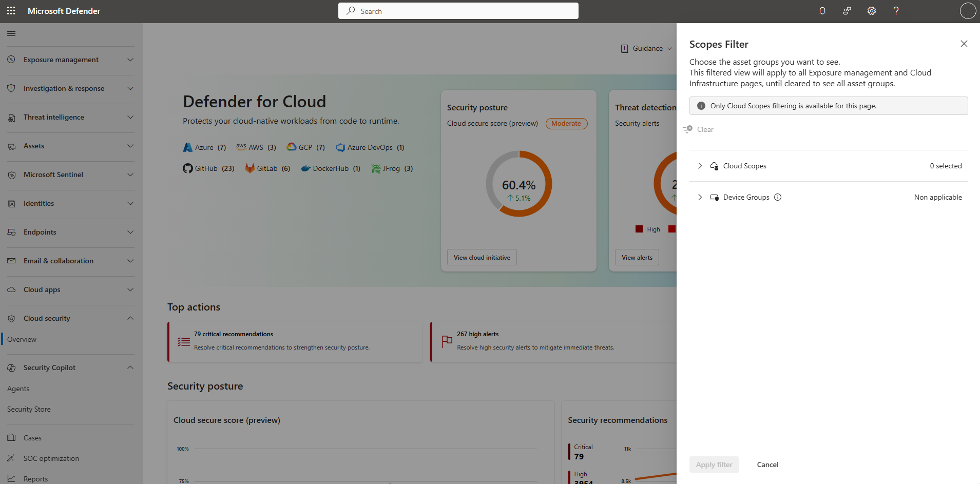Click the Azure logo icon
This screenshot has height=484, width=980.
point(188,147)
